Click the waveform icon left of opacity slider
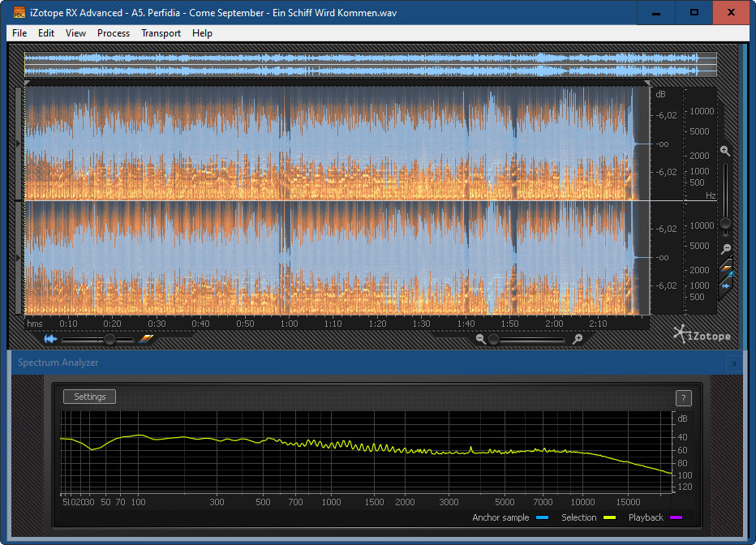Viewport: 756px width, 545px height. pyautogui.click(x=50, y=339)
